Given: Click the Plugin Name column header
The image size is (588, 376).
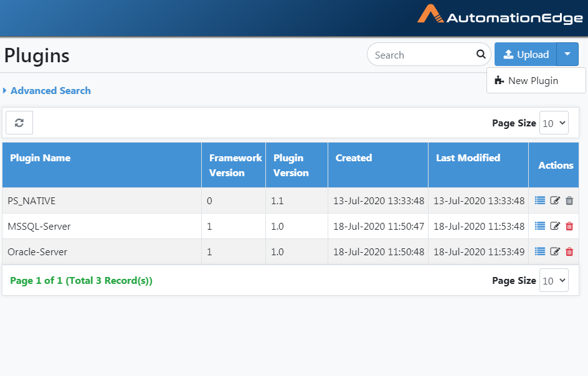Looking at the screenshot, I should pyautogui.click(x=40, y=158).
